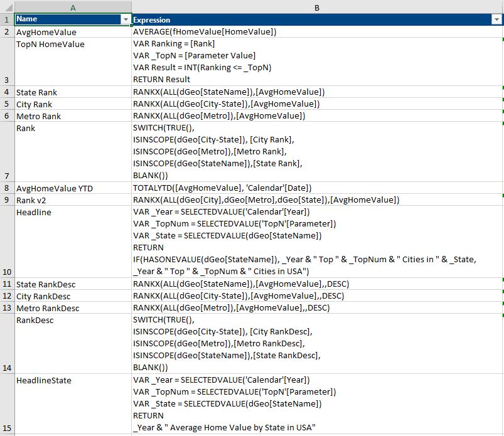Select the HeadlineState name cell
The height and width of the screenshot is (436, 504).
(x=72, y=403)
